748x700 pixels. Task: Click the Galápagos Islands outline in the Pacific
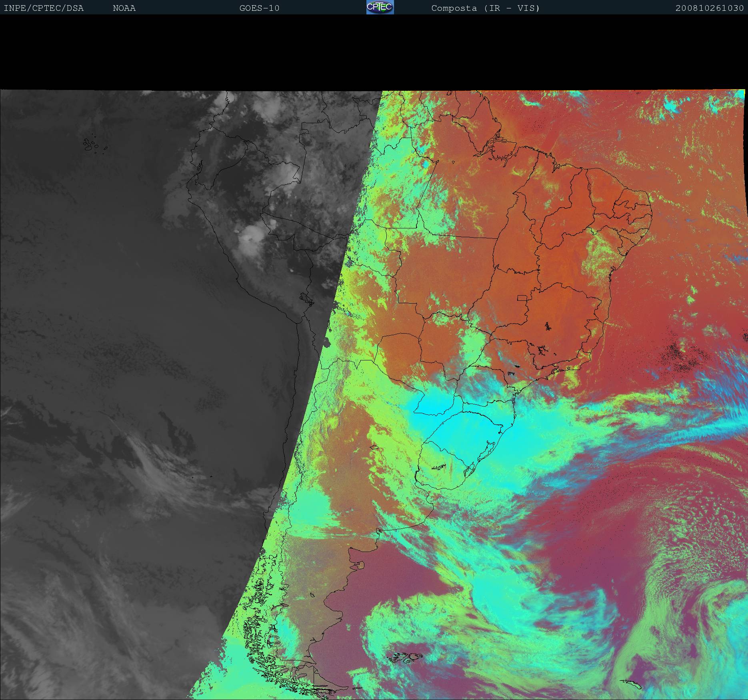click(90, 145)
